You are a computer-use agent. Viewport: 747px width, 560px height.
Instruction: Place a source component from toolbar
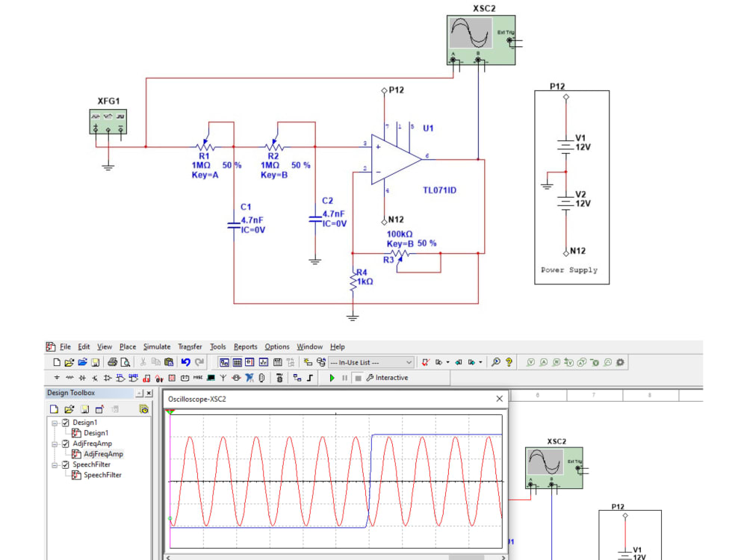[57, 378]
